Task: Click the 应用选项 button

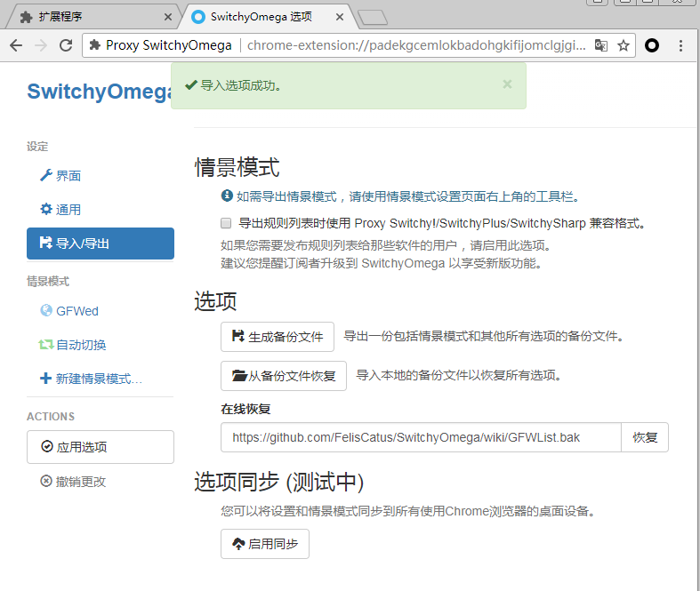Action: [x=101, y=447]
